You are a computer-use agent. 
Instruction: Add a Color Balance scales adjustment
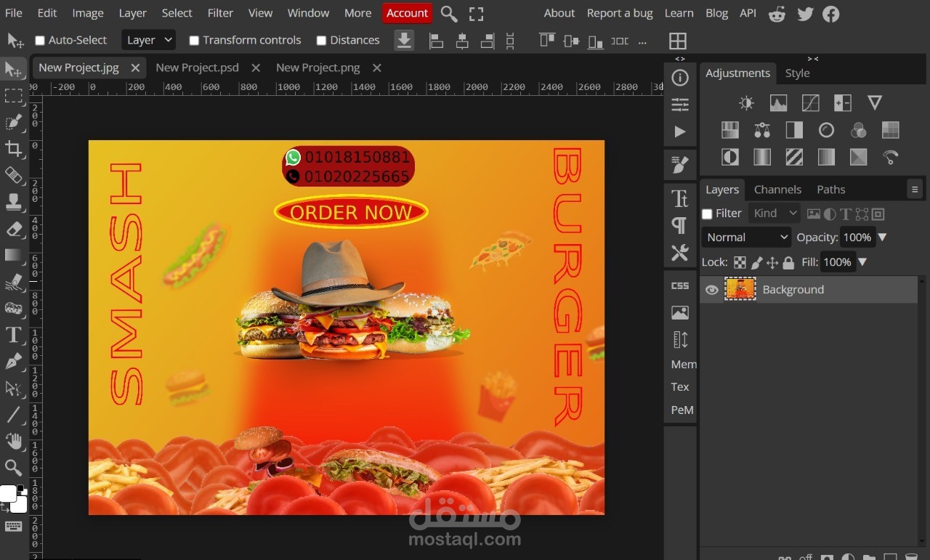(762, 130)
